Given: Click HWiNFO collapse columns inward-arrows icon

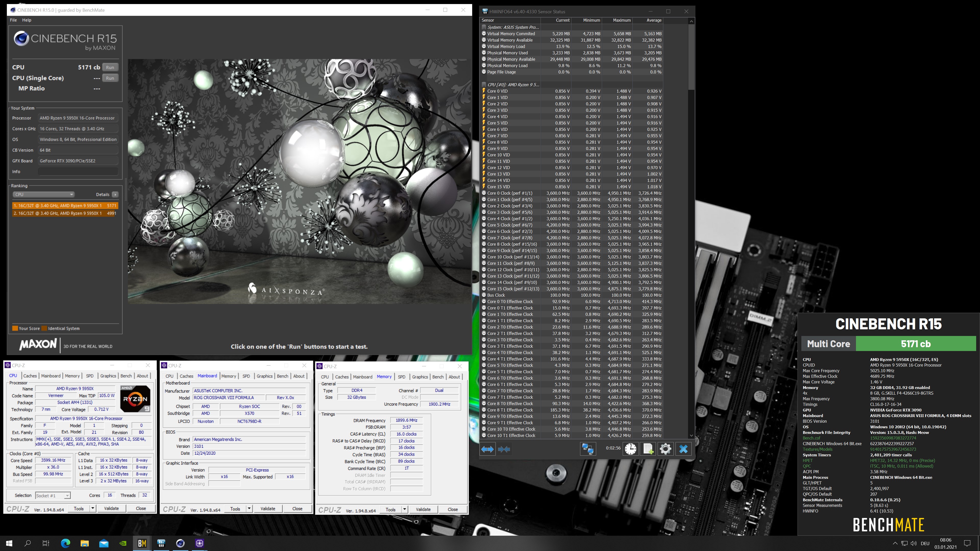Looking at the screenshot, I should click(x=504, y=449).
